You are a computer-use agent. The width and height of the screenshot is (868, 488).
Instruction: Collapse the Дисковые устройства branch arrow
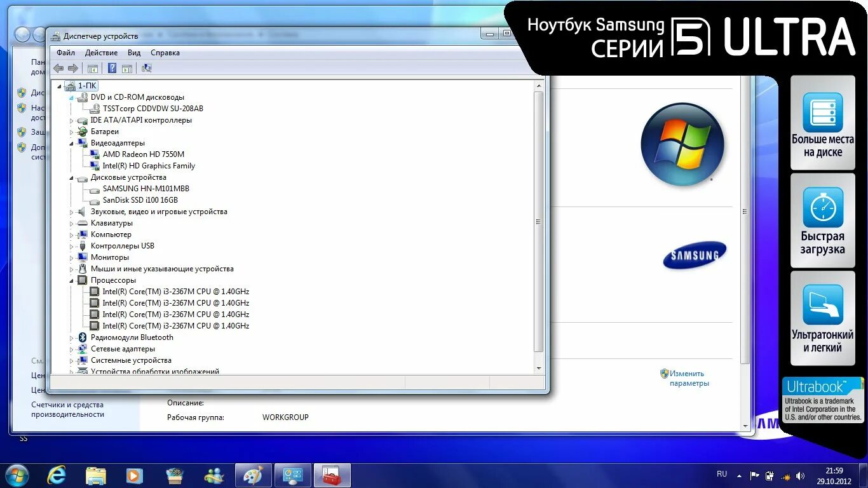tap(72, 177)
